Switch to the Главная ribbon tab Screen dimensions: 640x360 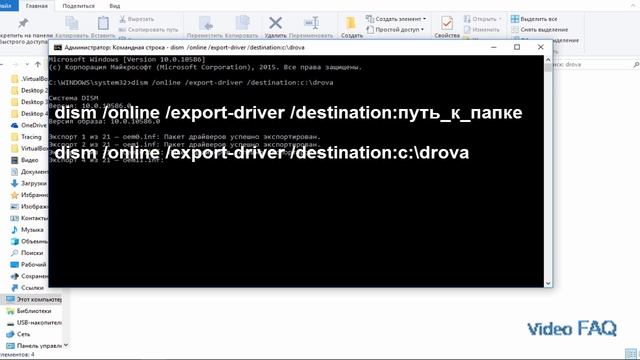[x=36, y=6]
